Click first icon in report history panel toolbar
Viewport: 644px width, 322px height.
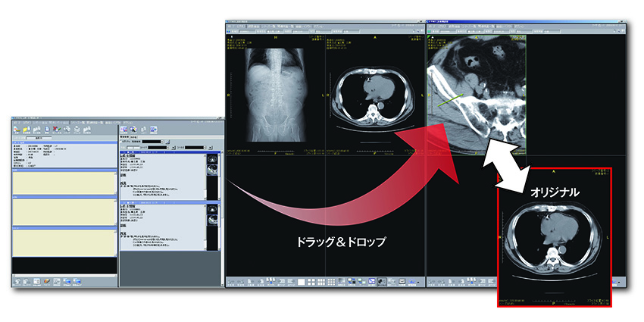click(x=125, y=130)
